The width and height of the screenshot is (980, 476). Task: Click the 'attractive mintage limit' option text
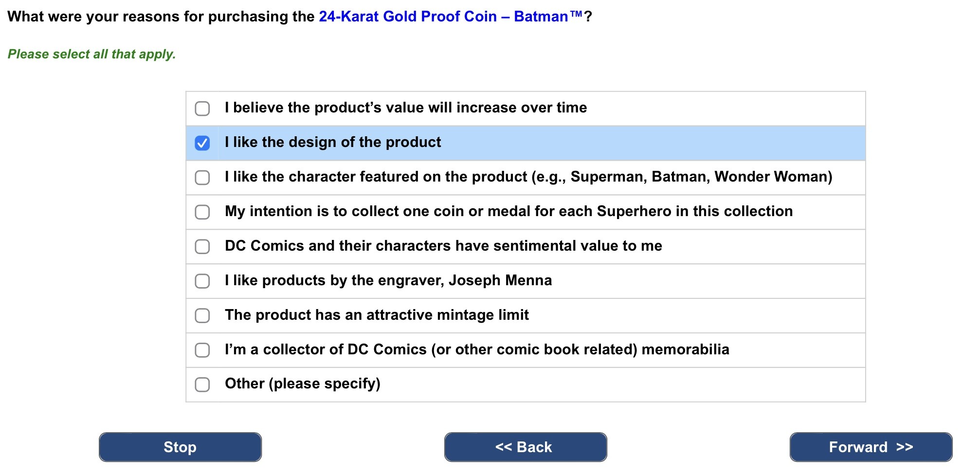click(377, 315)
